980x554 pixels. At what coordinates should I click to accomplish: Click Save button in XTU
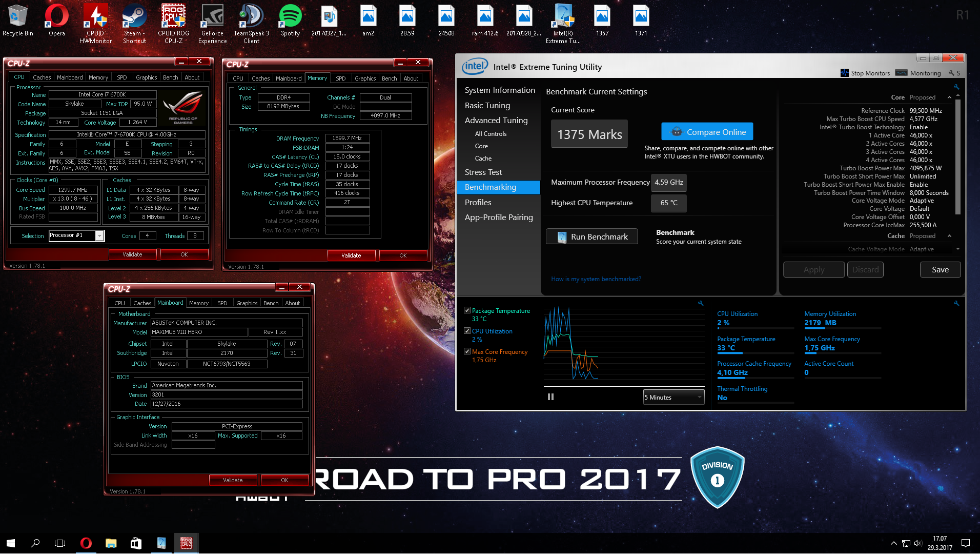[x=940, y=270]
